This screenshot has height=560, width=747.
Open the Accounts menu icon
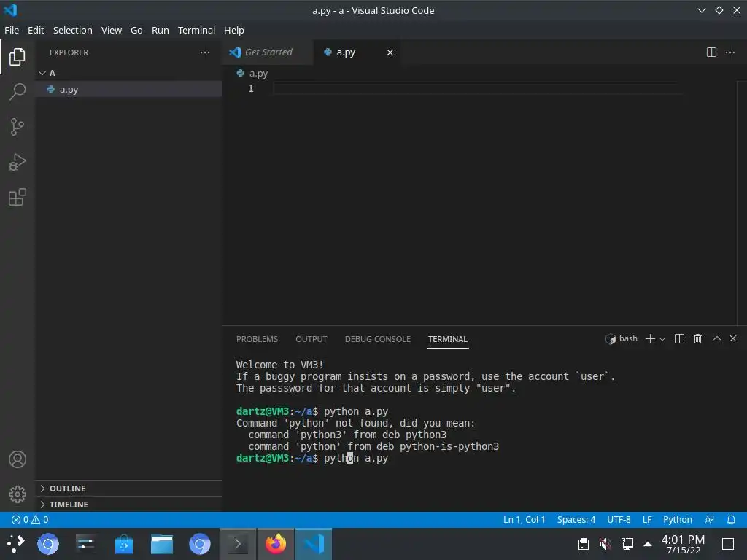[18, 459]
